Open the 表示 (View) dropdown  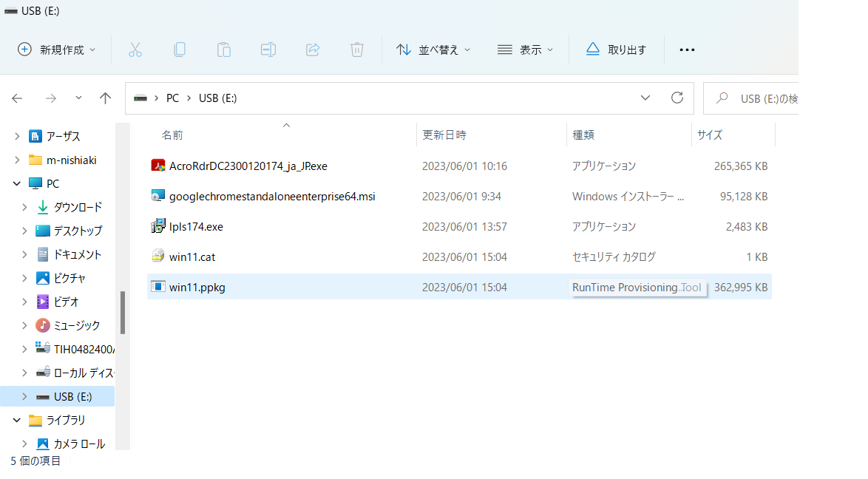[526, 50]
